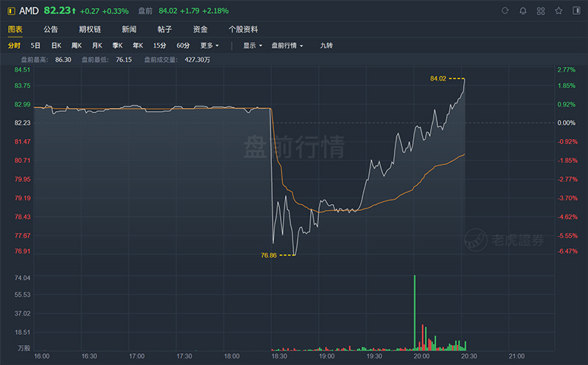Expand the 盘前行情 dropdown
Viewport: 588px width, 365px height.
tap(287, 46)
